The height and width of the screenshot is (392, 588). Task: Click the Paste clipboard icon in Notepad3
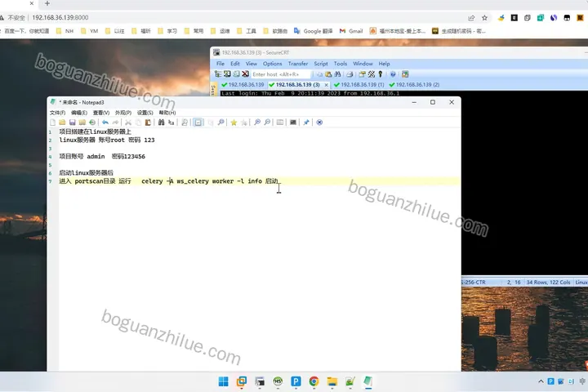click(x=148, y=122)
